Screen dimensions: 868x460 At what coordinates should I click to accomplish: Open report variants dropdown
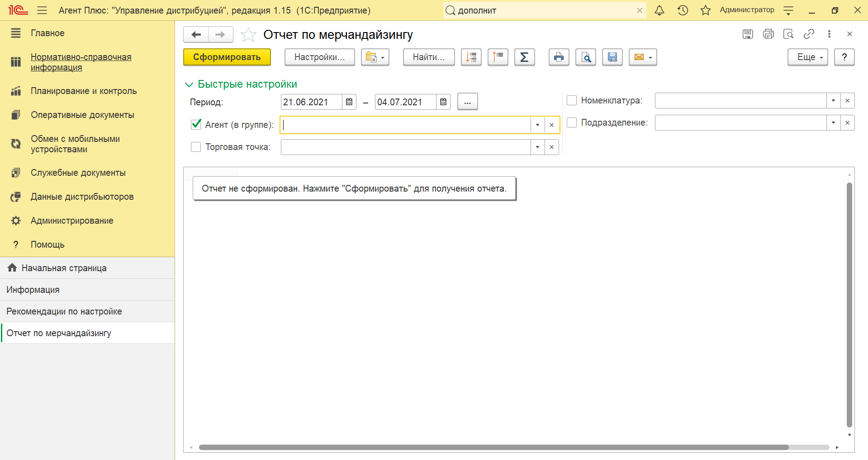pyautogui.click(x=375, y=57)
